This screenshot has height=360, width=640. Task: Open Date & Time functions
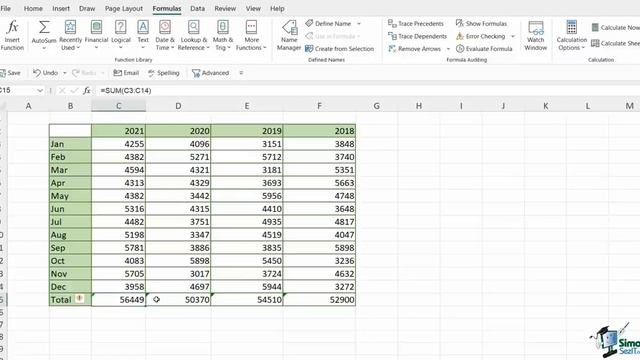[165, 36]
